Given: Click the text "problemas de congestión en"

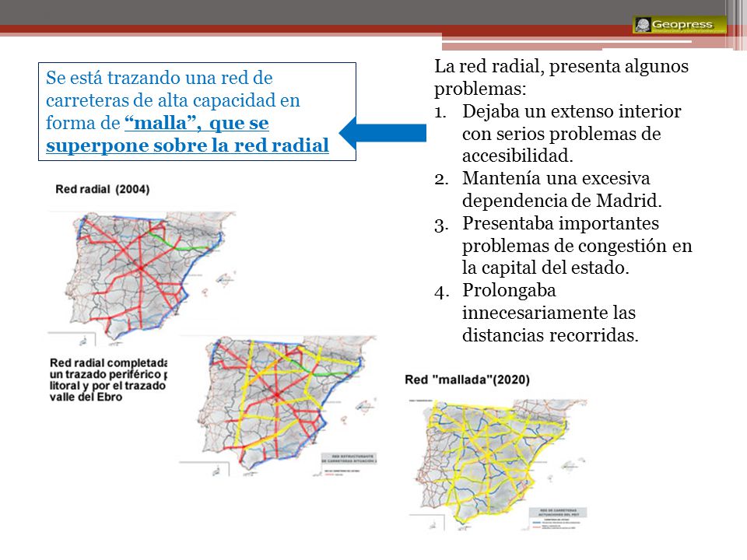Looking at the screenshot, I should 577,246.
